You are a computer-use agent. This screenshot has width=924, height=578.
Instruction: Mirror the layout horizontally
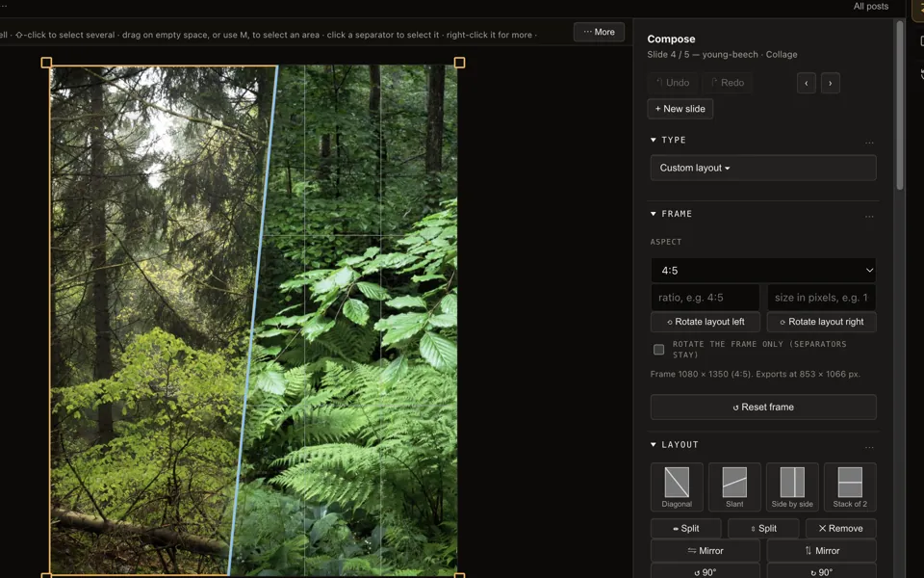pos(706,551)
